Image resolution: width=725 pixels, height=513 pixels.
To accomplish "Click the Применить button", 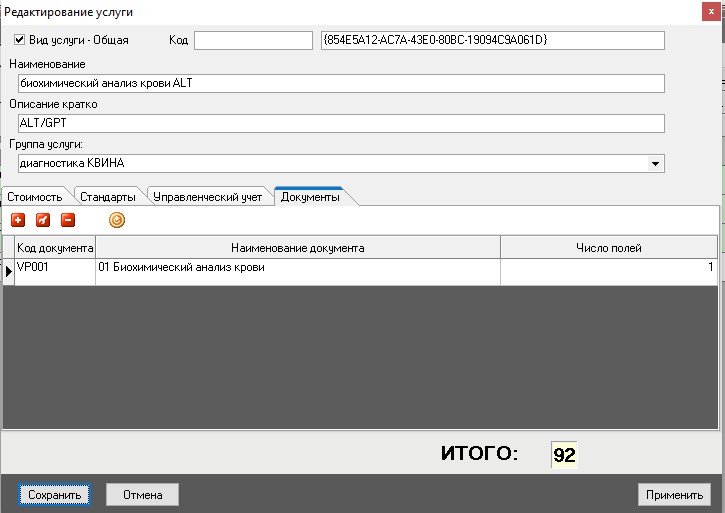I will [x=674, y=495].
